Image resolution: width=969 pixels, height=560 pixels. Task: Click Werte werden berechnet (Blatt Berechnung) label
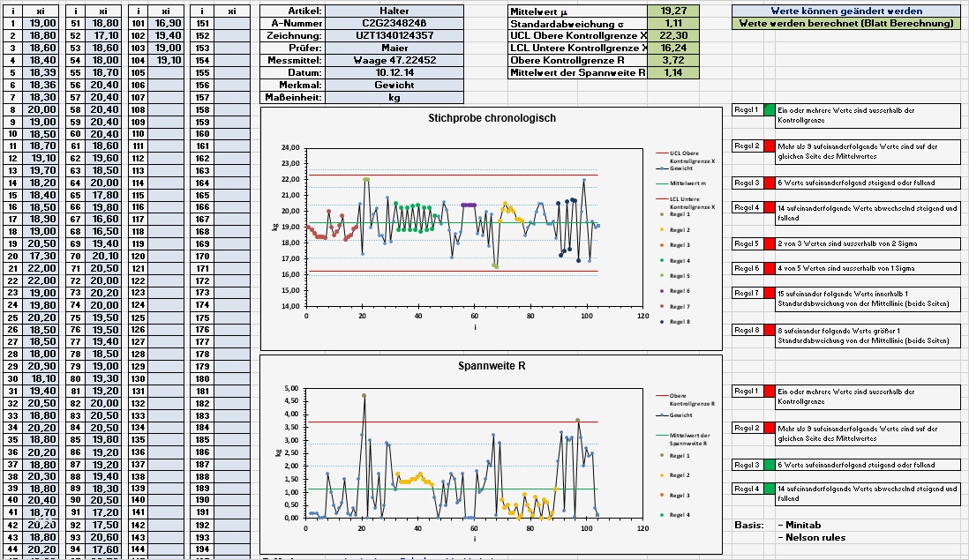(845, 23)
